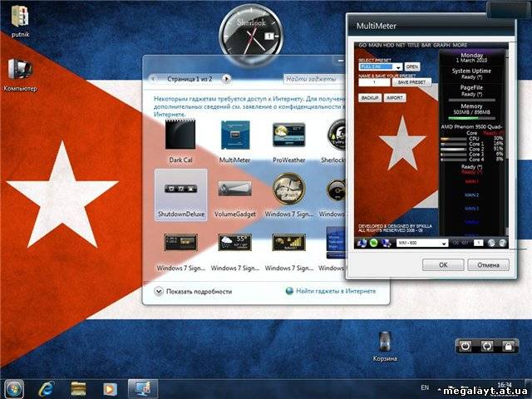Switch to GRAPH tab in MultiMeter

tap(441, 45)
